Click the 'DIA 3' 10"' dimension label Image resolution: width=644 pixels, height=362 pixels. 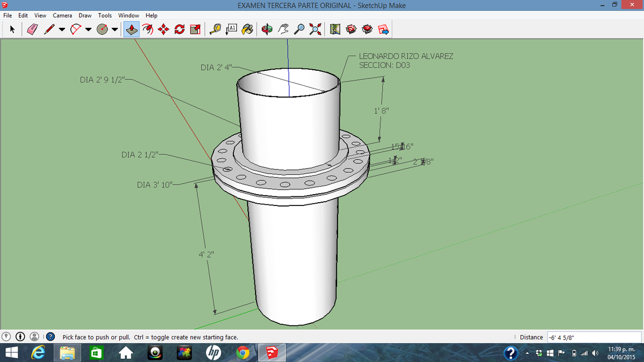coord(154,185)
